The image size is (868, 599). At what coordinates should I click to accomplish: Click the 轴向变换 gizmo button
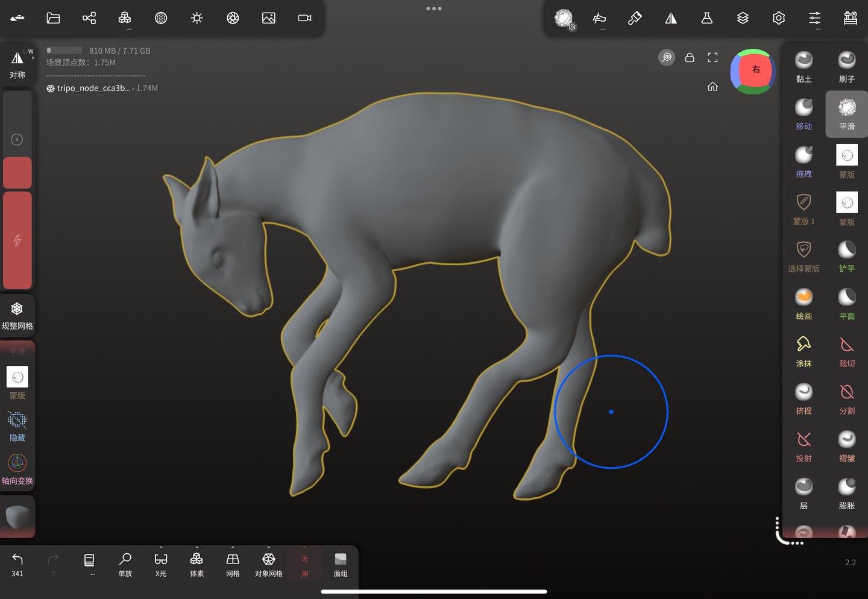(x=17, y=469)
